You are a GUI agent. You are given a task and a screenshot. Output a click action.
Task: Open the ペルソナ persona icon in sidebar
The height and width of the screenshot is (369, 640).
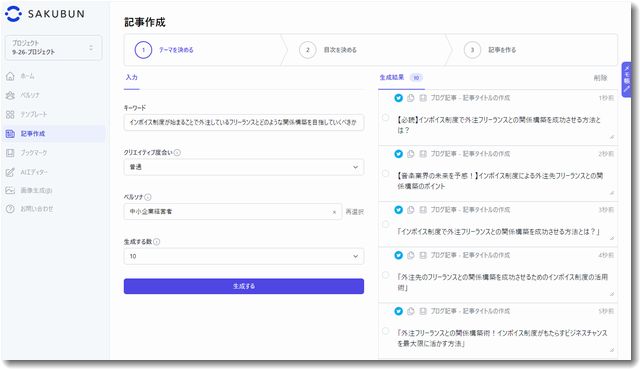pyautogui.click(x=10, y=96)
